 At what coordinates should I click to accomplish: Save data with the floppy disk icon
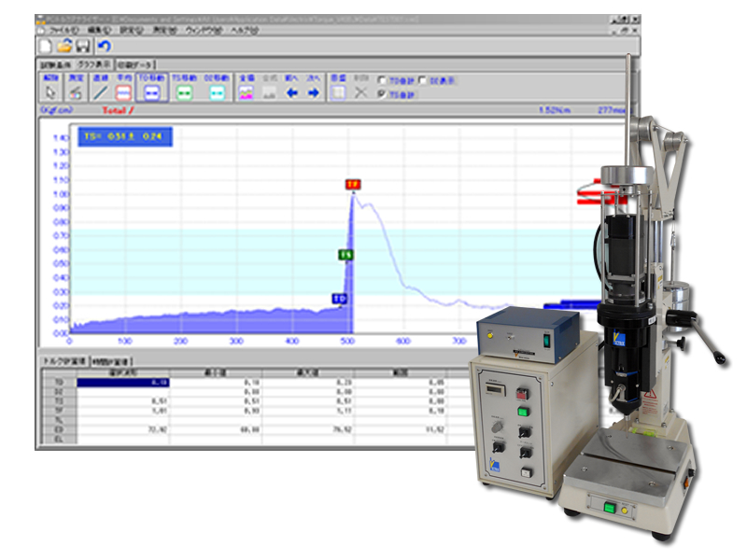82,45
